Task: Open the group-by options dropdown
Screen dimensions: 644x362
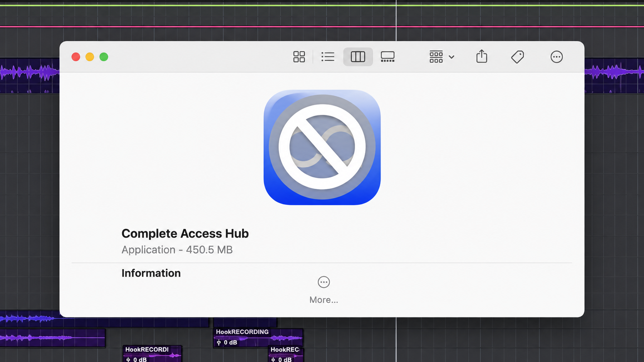Action: tap(442, 57)
